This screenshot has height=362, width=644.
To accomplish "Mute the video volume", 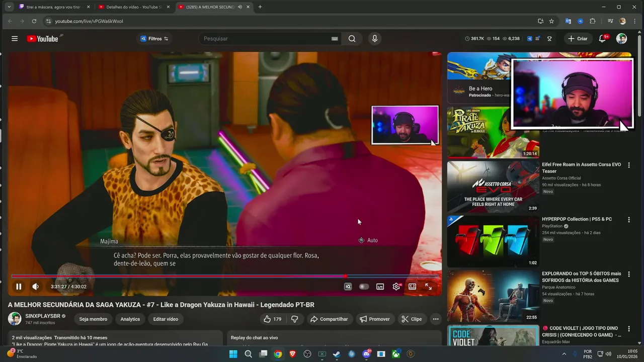I will tap(35, 287).
